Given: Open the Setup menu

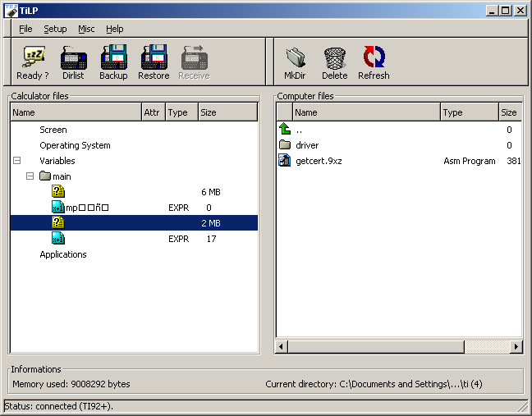Looking at the screenshot, I should pyautogui.click(x=55, y=29).
